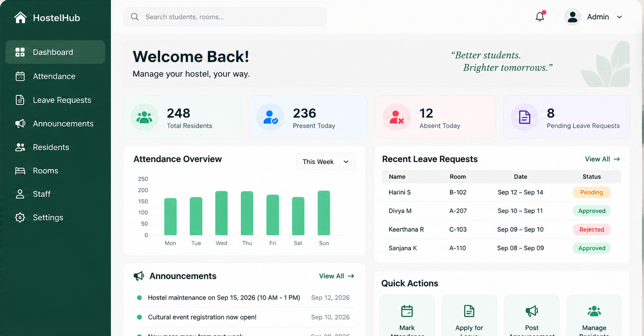This screenshot has height=336, width=644.
Task: Click the Mon bar in attendance chart
Action: 170,217
